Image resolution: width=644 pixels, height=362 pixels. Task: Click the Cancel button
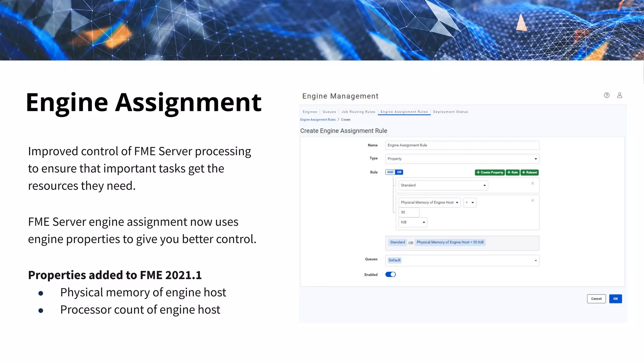click(x=596, y=299)
